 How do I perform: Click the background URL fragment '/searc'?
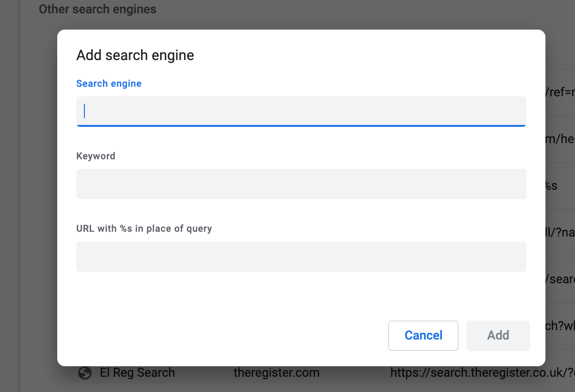point(560,279)
